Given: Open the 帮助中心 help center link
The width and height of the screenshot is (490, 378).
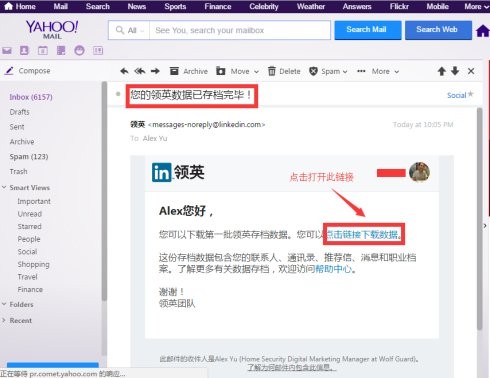Looking at the screenshot, I should (x=333, y=269).
